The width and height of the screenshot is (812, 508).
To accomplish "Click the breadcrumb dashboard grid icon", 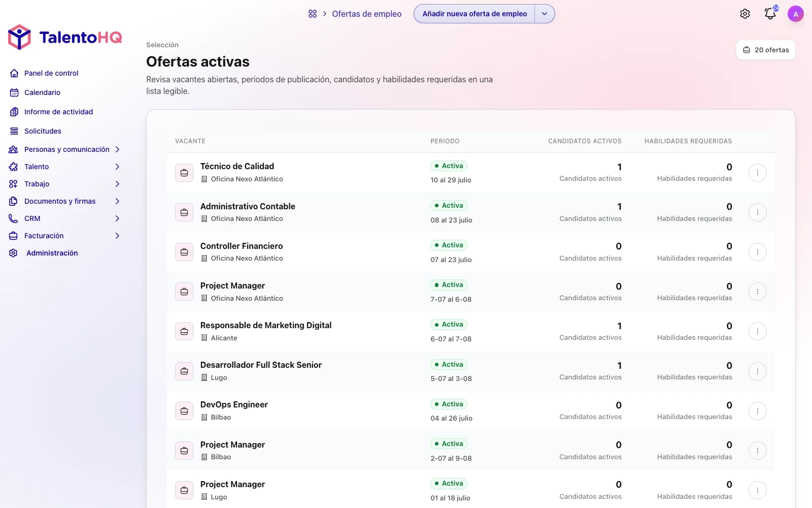I will point(313,14).
